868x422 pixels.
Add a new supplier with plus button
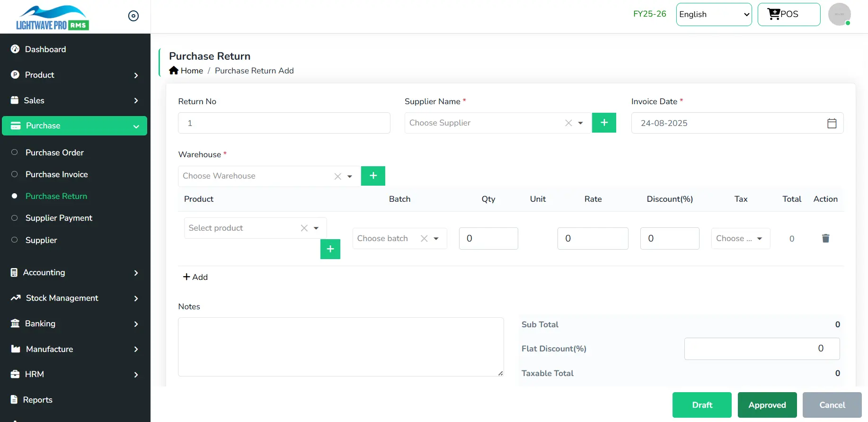604,123
